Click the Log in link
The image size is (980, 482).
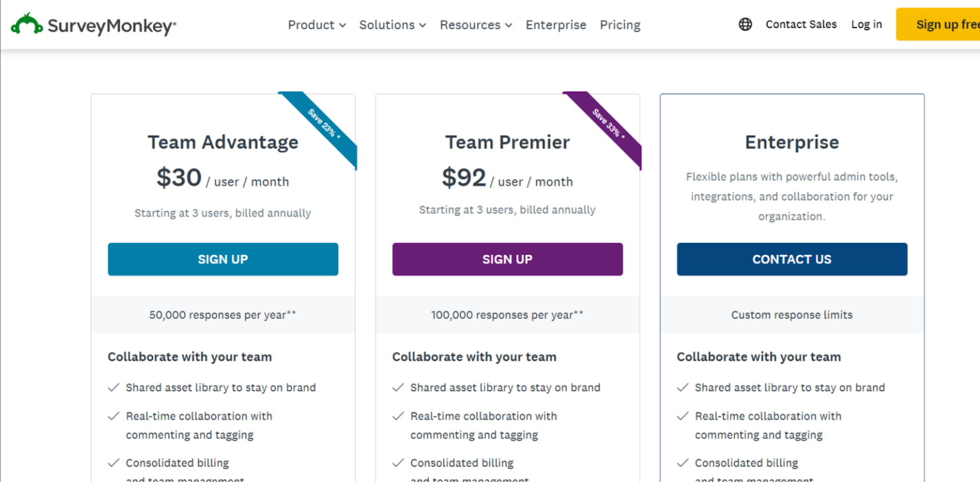click(866, 25)
